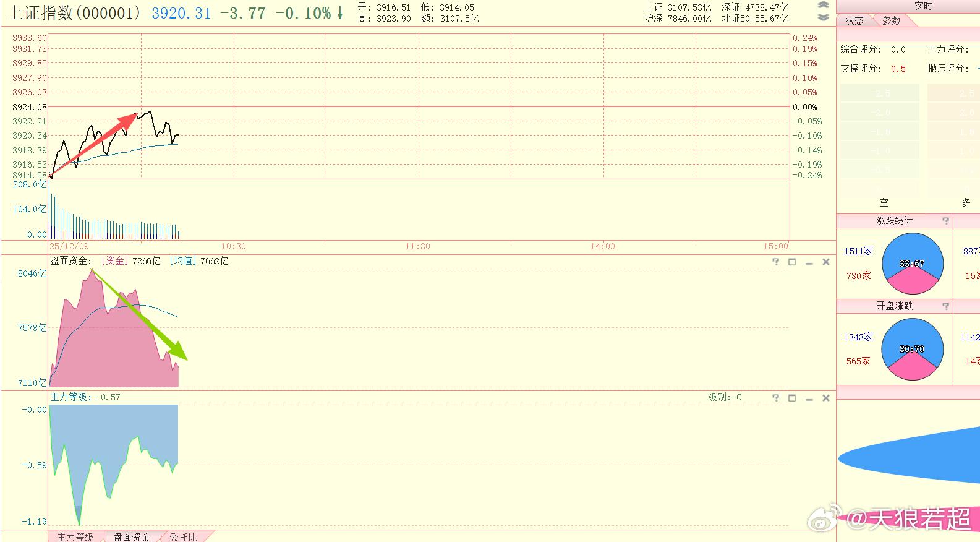Viewport: 980px width, 542px height.
Task: Click the 深证 4738.47亿 turnover figure
Action: (755, 7)
